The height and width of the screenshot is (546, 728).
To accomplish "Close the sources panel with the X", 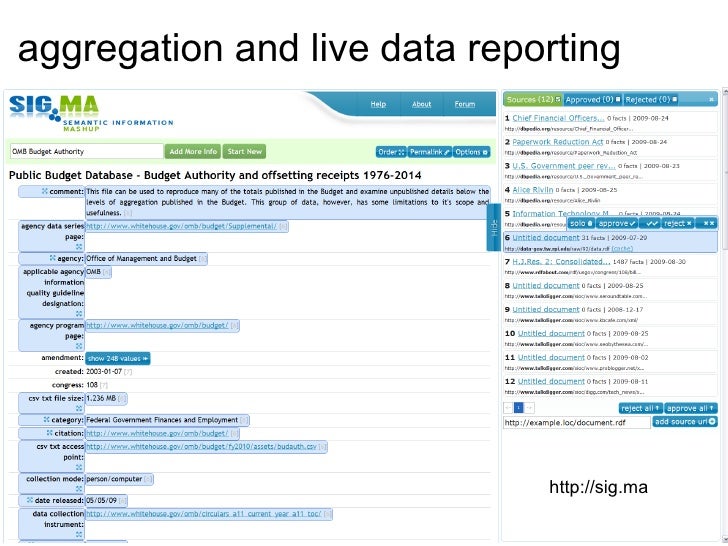I will click(x=711, y=99).
